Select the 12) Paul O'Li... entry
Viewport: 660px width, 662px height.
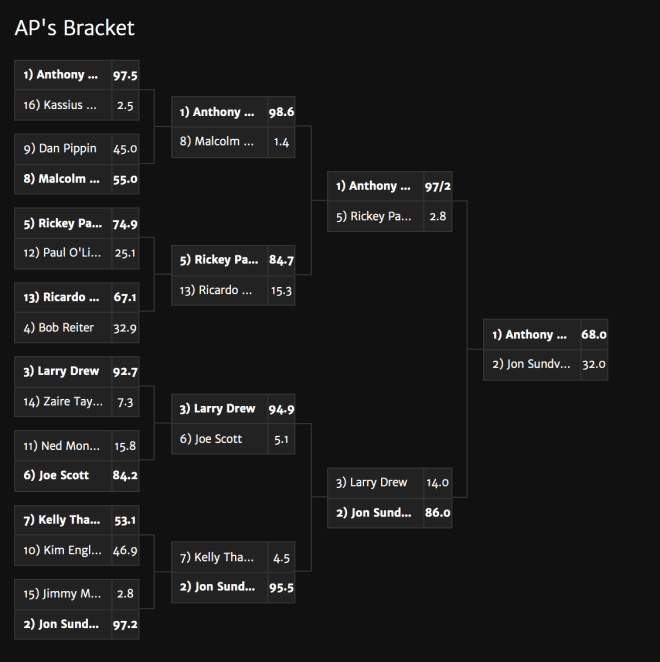[77, 253]
